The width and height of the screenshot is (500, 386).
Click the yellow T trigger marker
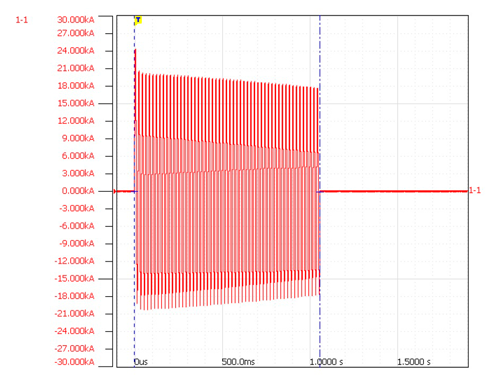click(x=138, y=20)
